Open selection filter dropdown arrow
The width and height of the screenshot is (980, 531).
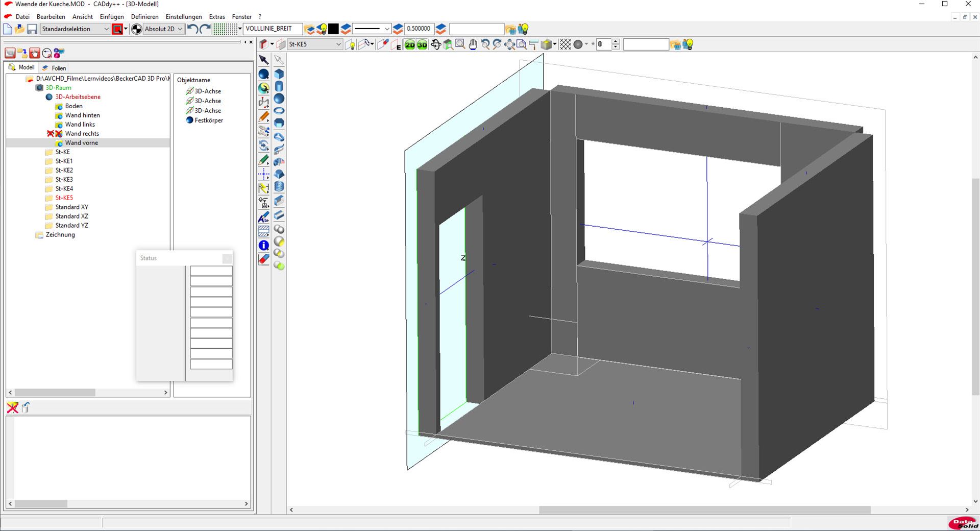[x=126, y=29]
